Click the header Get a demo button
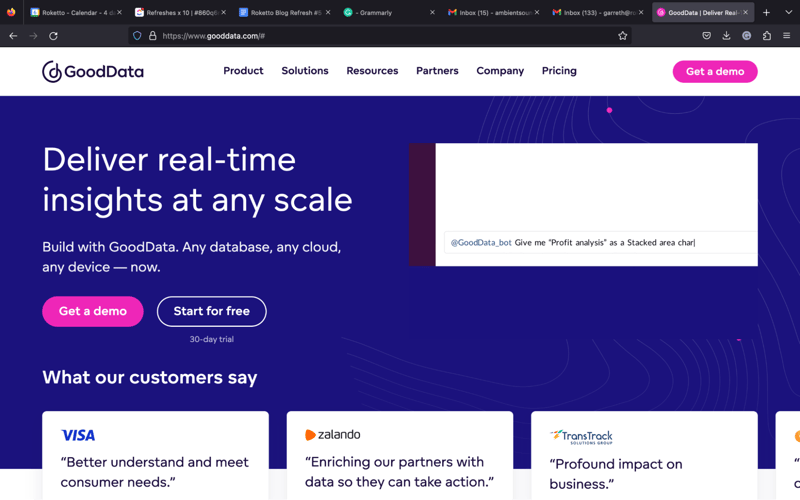The image size is (800, 500). (714, 71)
